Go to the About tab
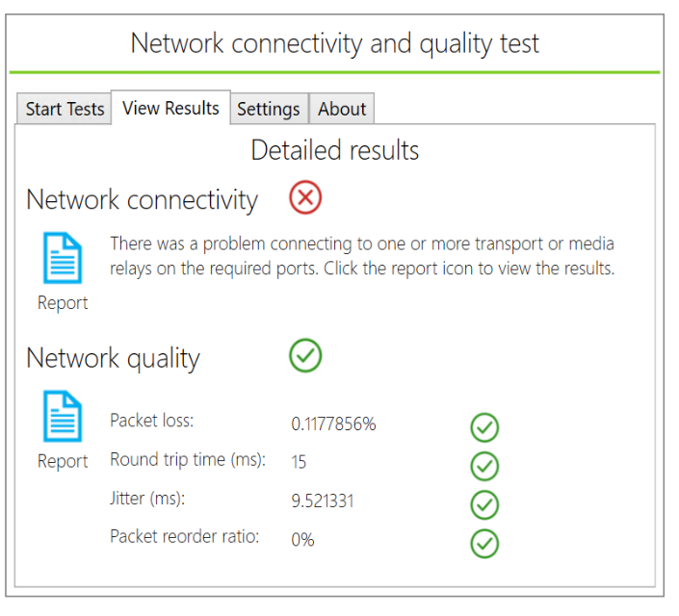Viewport: 679px width, 616px height. coord(342,109)
